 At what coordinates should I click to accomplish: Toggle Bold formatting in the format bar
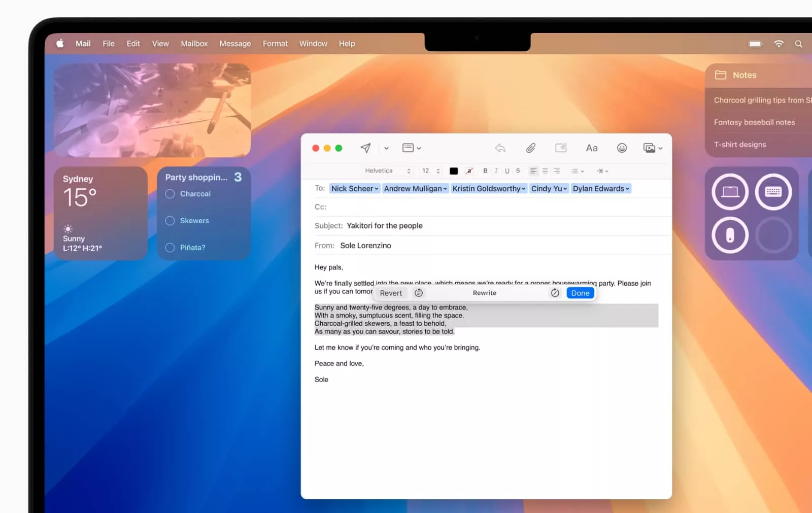(x=485, y=171)
